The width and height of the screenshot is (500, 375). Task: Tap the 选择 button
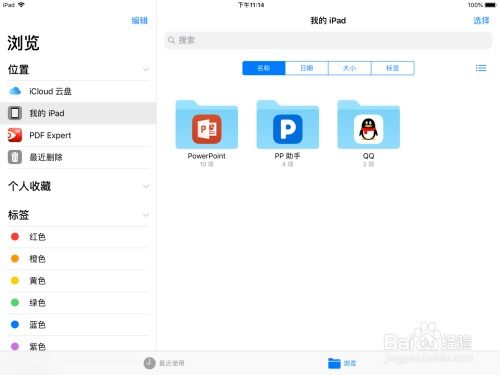(481, 20)
